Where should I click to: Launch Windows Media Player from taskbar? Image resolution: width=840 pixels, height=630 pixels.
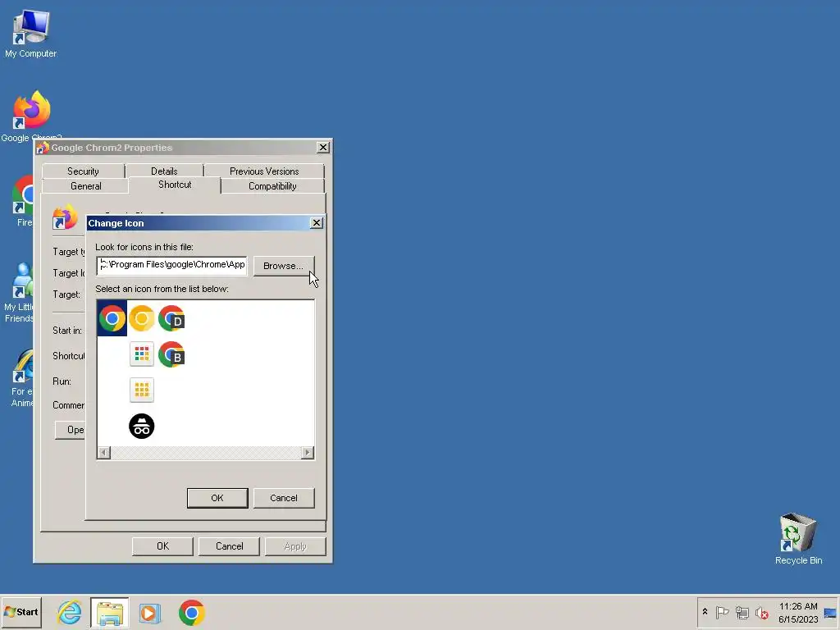(149, 612)
